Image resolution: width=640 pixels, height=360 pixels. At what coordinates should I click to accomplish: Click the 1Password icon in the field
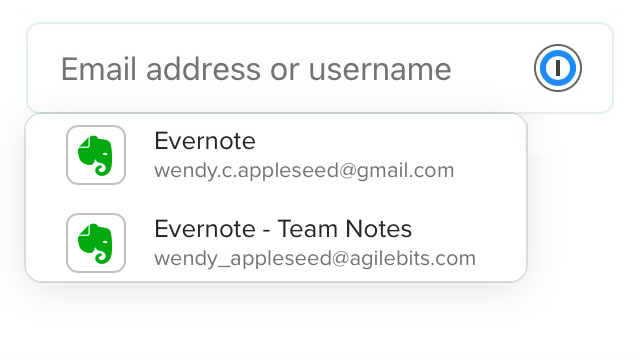point(558,68)
